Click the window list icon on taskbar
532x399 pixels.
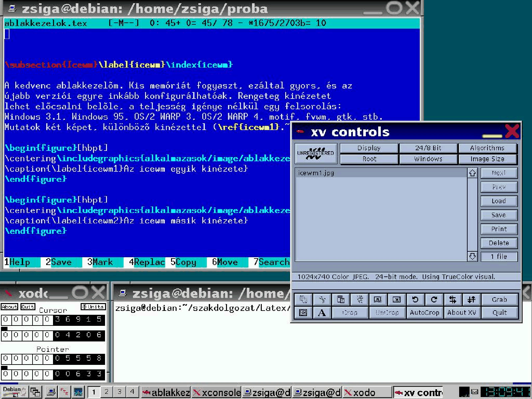click(x=35, y=392)
